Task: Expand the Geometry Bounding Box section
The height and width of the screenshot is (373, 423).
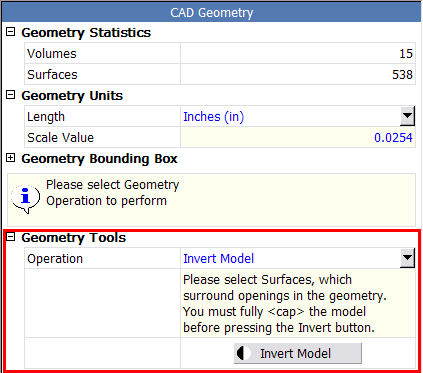Action: click(x=11, y=158)
